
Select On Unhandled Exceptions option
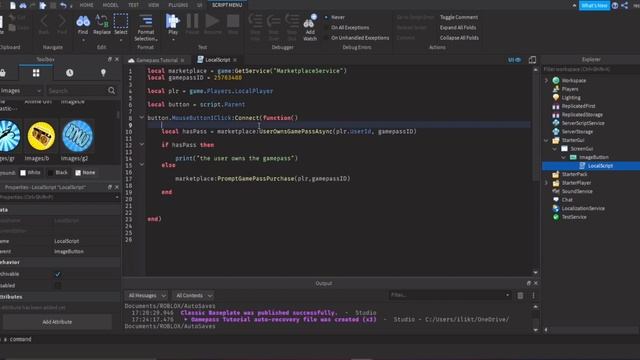point(326,38)
